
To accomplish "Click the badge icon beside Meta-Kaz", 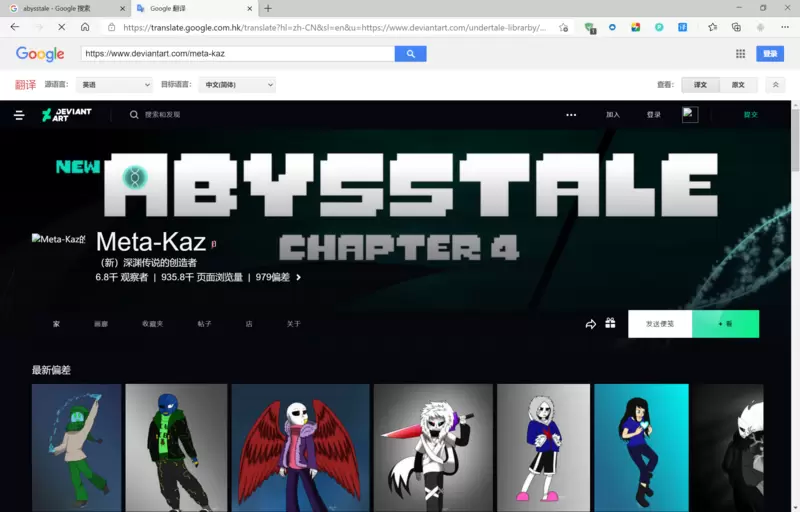I will 214,244.
